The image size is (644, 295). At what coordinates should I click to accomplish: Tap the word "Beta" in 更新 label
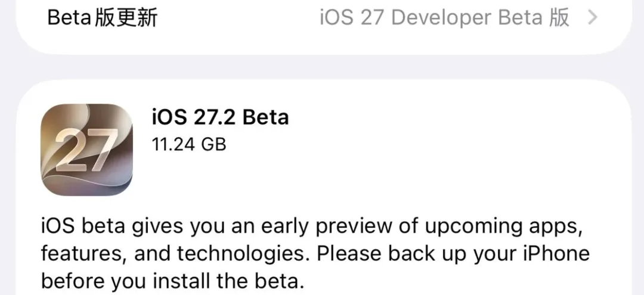[x=69, y=18]
